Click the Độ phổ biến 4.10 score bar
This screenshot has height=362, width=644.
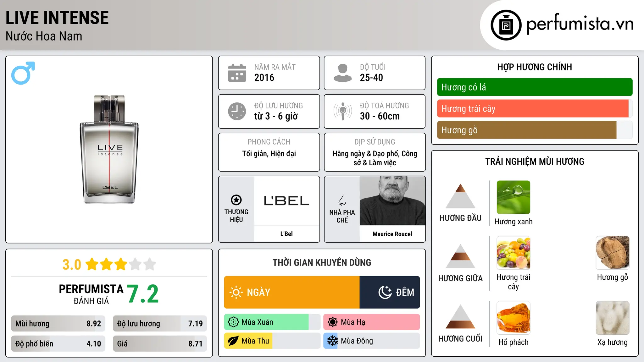click(x=58, y=343)
